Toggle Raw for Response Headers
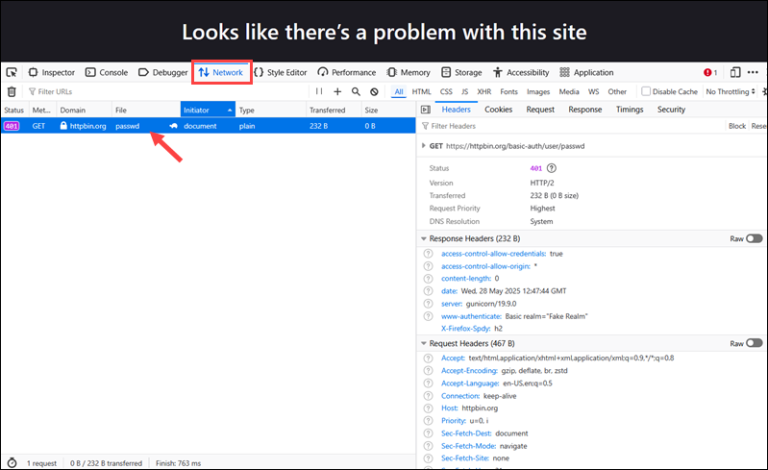 click(754, 238)
